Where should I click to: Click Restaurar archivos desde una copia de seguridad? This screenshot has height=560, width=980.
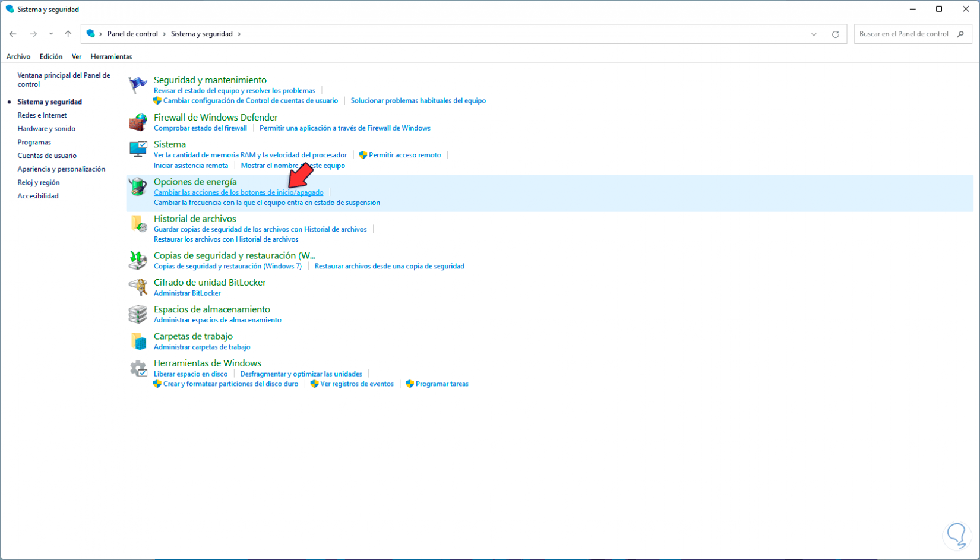coord(390,266)
